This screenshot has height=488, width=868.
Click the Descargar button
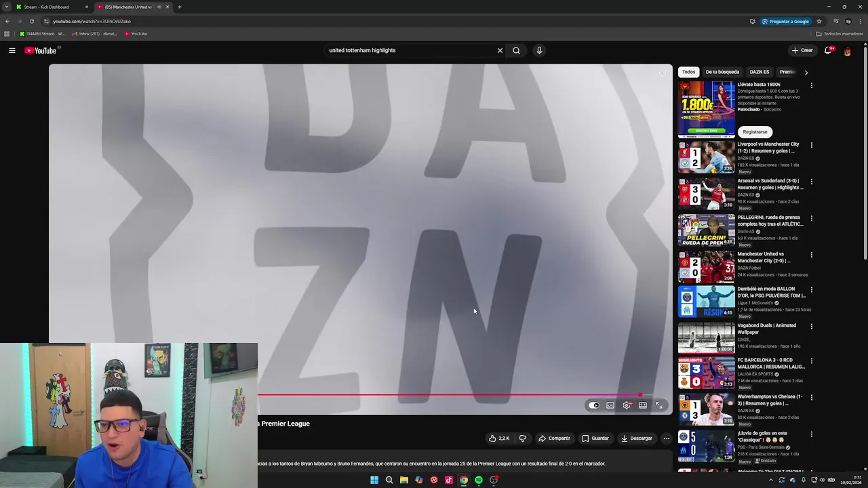click(x=637, y=439)
